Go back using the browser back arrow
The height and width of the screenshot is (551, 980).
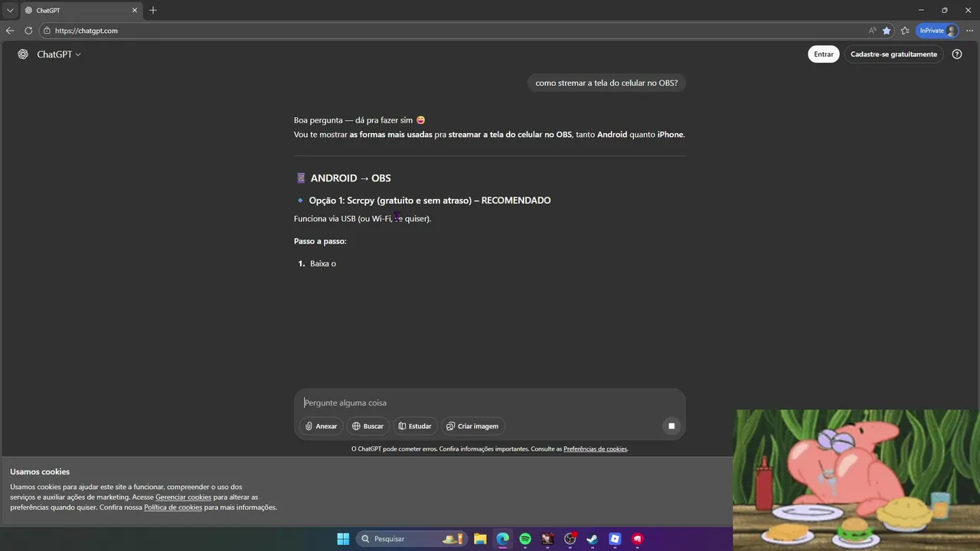pyautogui.click(x=10, y=31)
